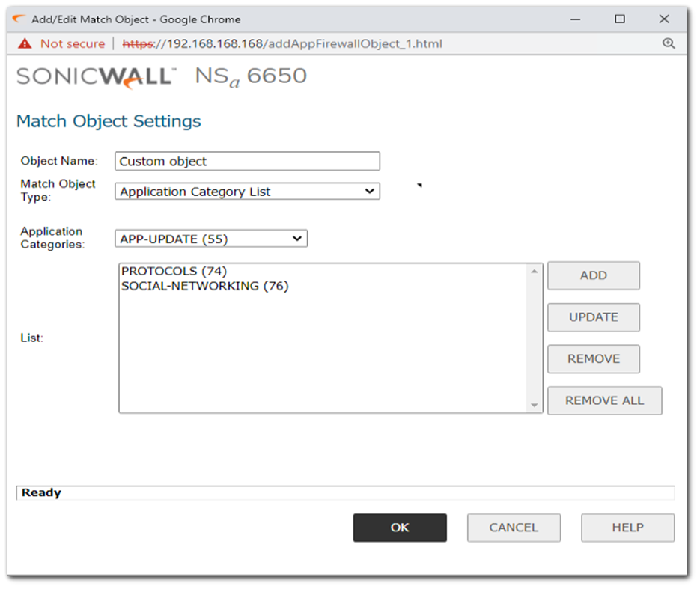
Task: Maximize the Chrome popup window
Action: pyautogui.click(x=619, y=19)
